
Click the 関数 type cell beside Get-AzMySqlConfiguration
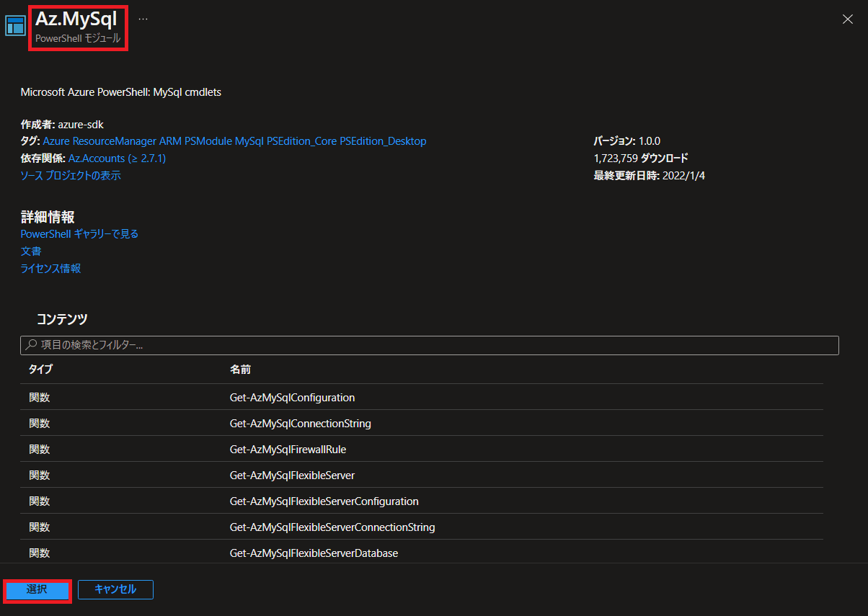40,397
